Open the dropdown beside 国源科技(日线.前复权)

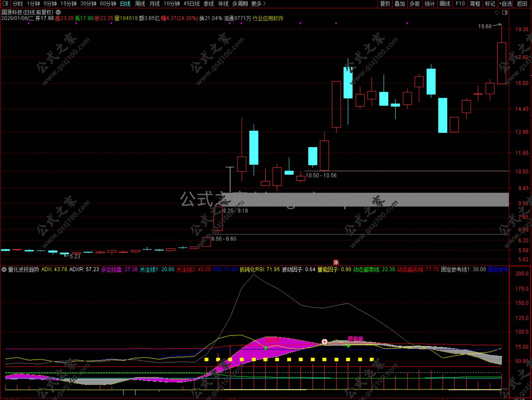58,12
